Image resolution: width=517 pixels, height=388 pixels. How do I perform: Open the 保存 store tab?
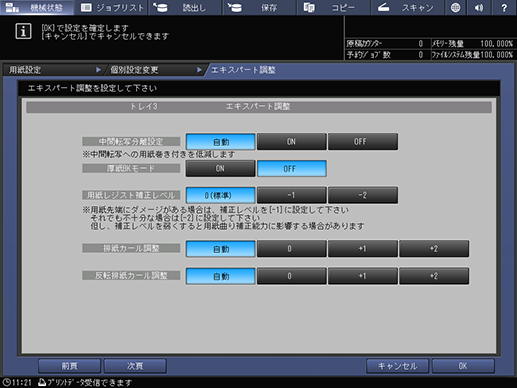pyautogui.click(x=260, y=7)
